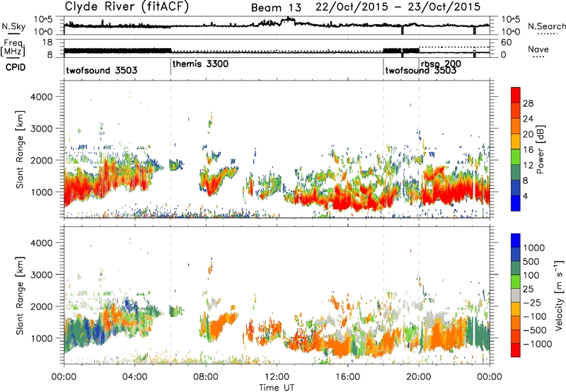Screen dimensions: 566x392
Task: Click the 04:00 time axis tick
Action: pyautogui.click(x=135, y=377)
